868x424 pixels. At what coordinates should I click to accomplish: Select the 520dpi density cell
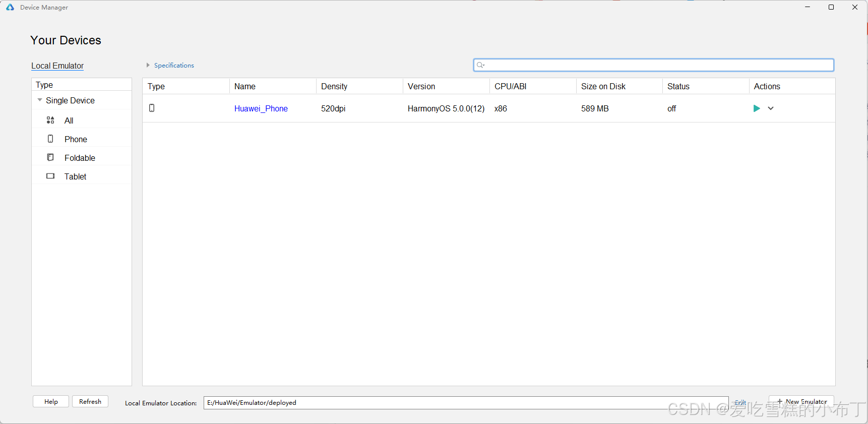click(x=333, y=108)
